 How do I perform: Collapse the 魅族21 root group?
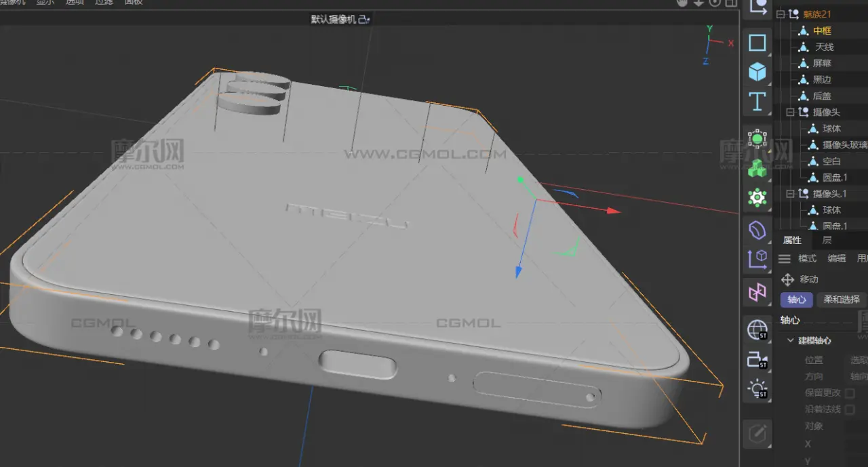780,14
